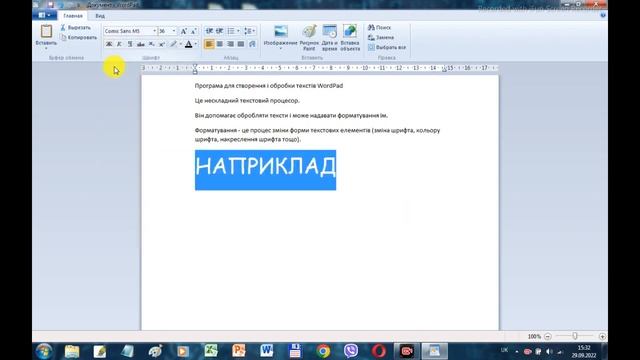640x360 pixels.
Task: Switch to Вид ribbon tab
Action: 100,16
